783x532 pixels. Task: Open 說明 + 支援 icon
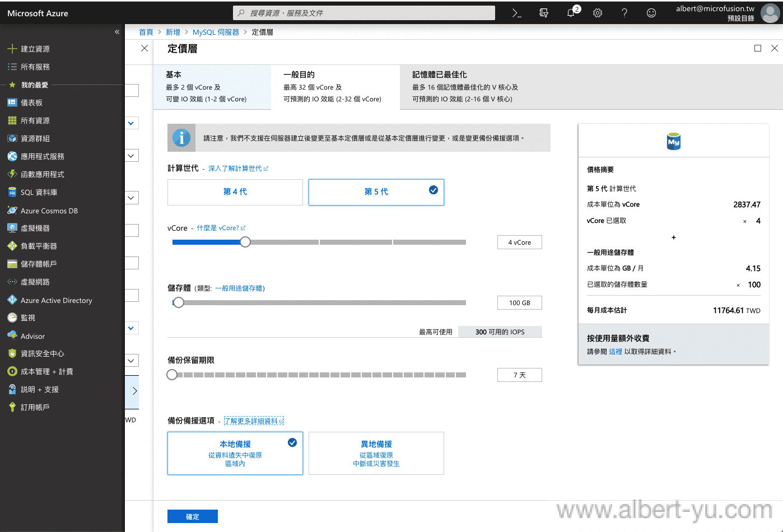[x=12, y=389]
